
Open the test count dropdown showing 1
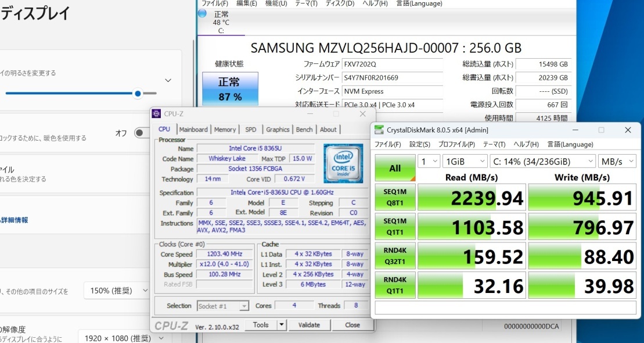429,162
